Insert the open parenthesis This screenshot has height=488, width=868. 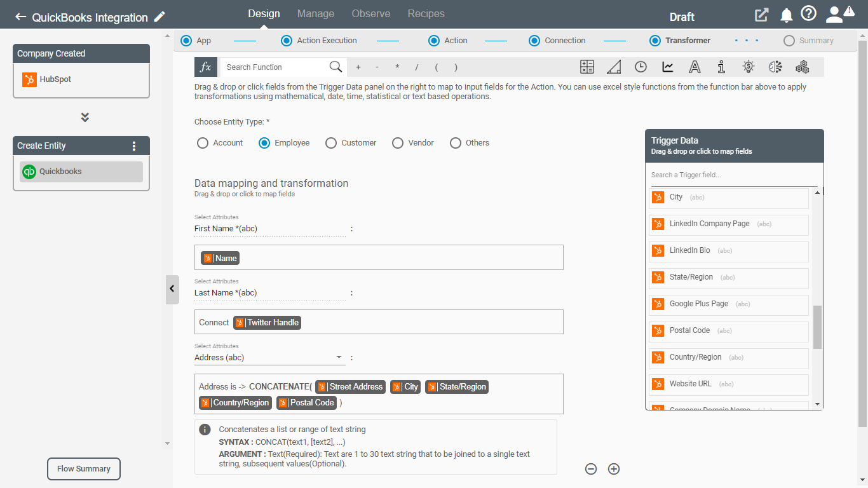(x=437, y=67)
